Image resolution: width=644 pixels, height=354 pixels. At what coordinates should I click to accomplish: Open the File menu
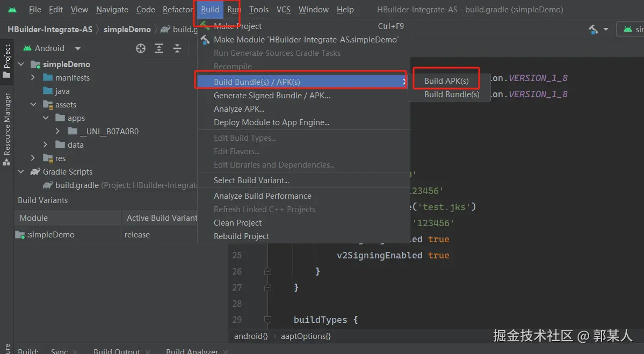coord(35,10)
